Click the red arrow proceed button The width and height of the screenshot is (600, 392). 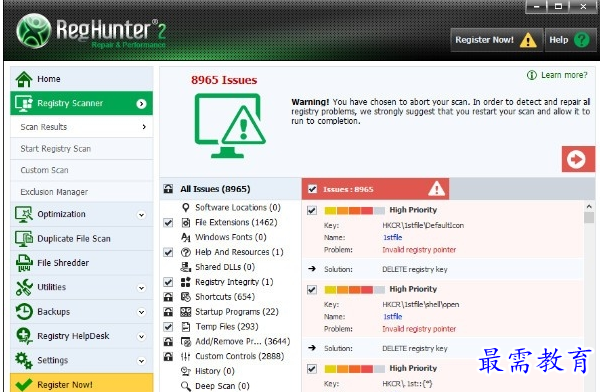[x=578, y=159]
